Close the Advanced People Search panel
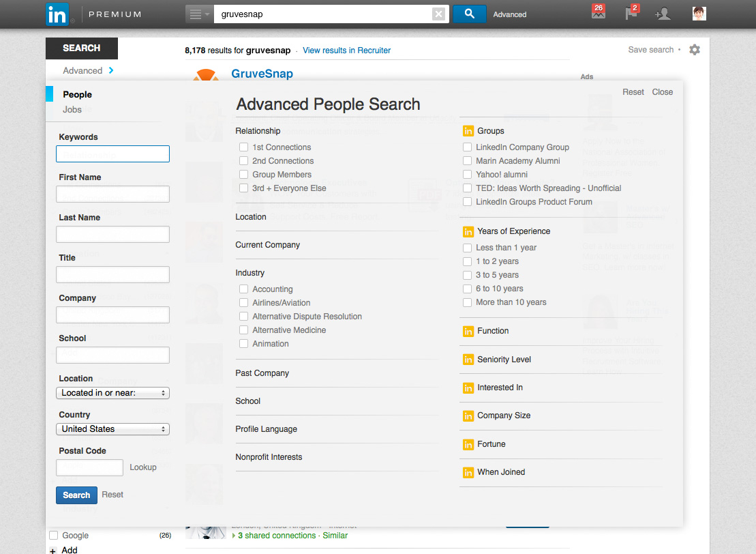Screen dimensions: 756x554 tap(663, 92)
